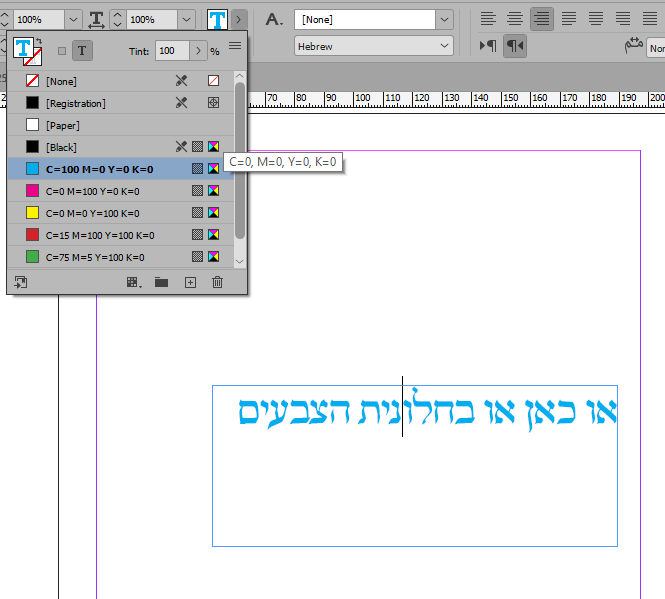Align paragraph text to the left
Screen dimensions: 665x599
point(488,19)
